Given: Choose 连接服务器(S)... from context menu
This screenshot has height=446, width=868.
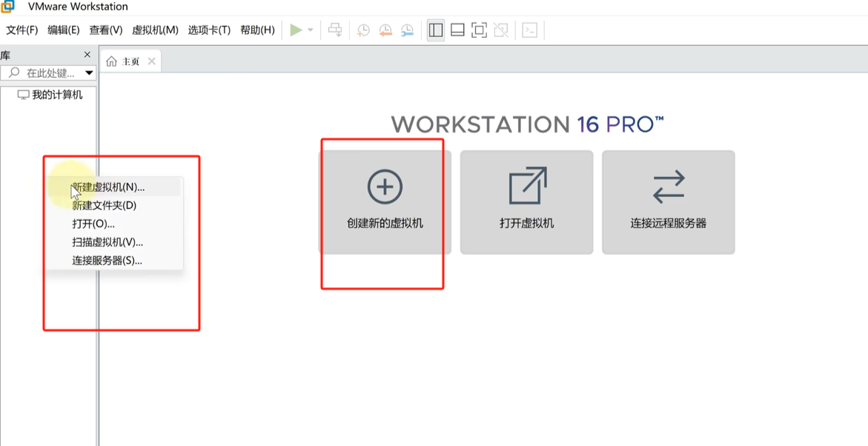Looking at the screenshot, I should point(113,261).
